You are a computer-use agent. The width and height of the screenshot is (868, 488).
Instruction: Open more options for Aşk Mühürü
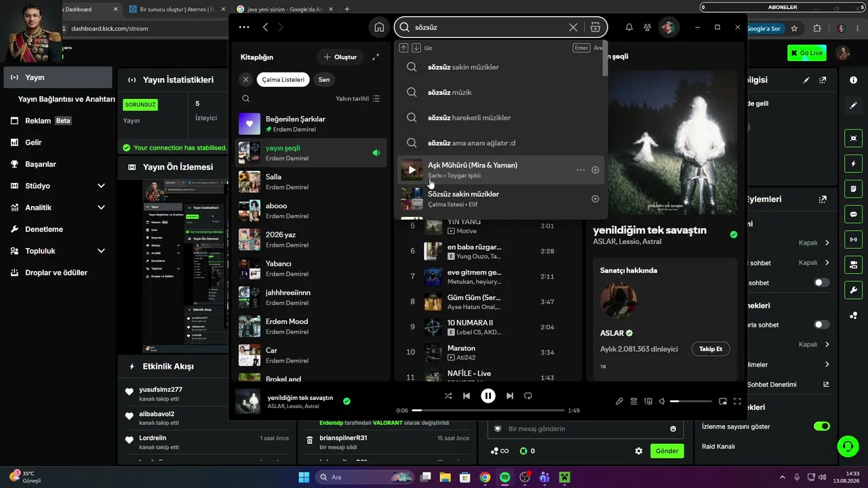(580, 170)
